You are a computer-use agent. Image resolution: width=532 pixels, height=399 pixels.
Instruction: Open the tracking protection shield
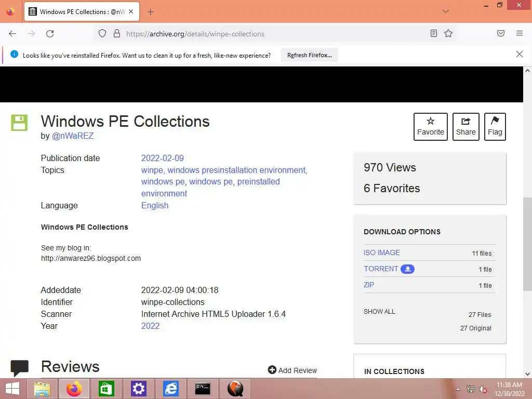pyautogui.click(x=102, y=34)
